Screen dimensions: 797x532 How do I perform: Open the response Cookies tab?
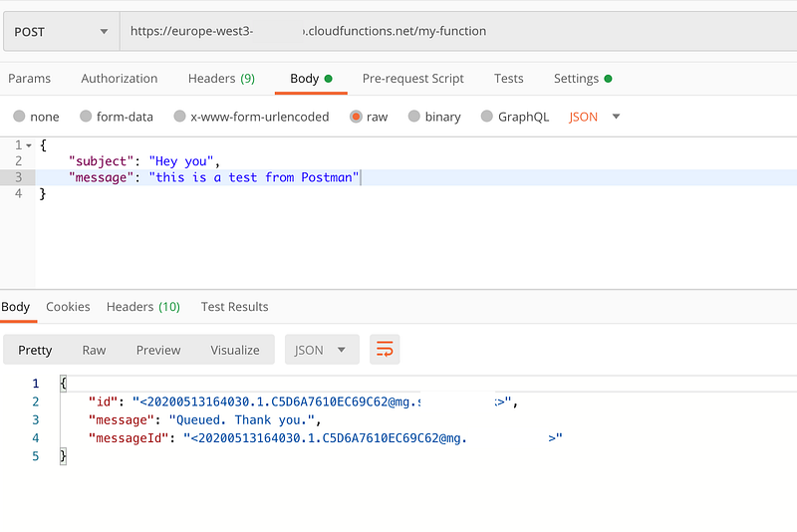pos(68,307)
